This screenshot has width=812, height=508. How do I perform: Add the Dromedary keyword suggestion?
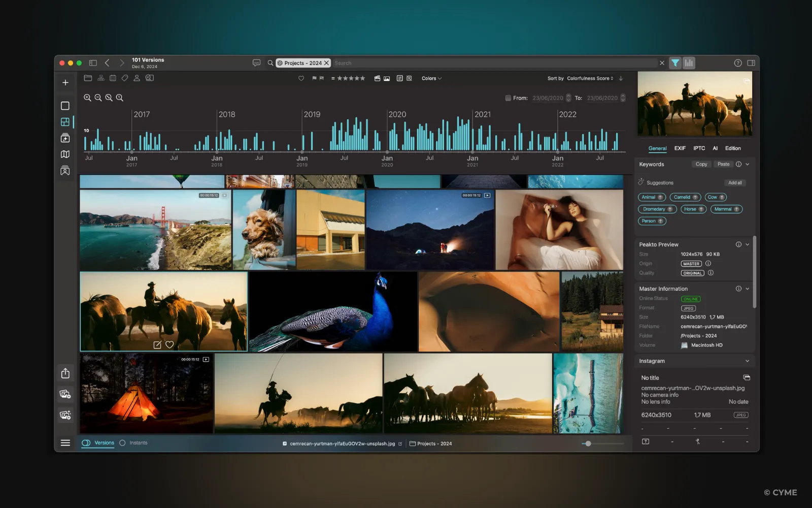coord(657,209)
